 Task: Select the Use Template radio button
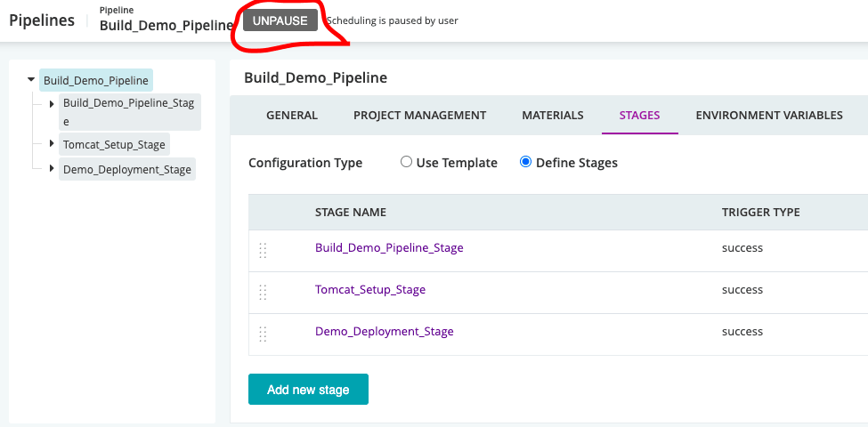coord(406,162)
